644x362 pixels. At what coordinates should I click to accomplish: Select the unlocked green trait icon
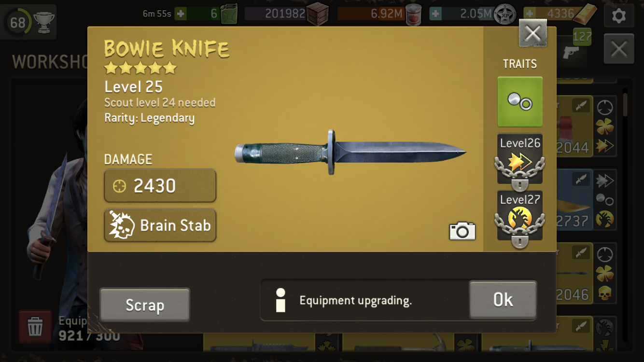tap(520, 102)
